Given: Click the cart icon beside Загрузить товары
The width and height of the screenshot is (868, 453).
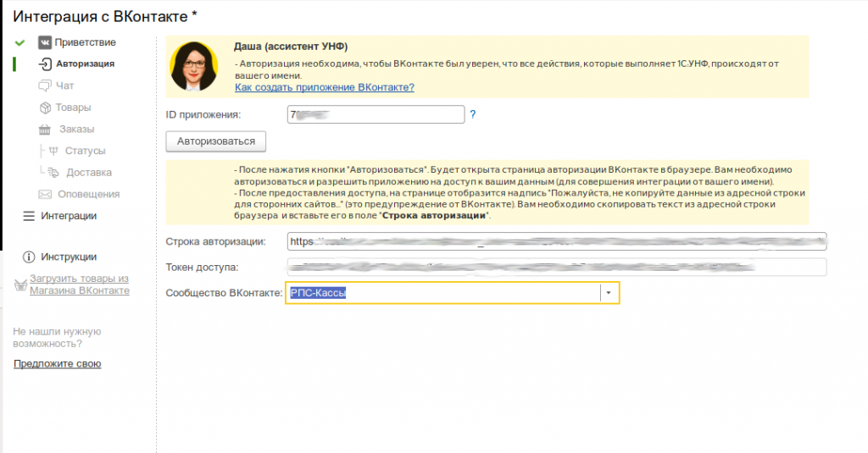Looking at the screenshot, I should (20, 285).
